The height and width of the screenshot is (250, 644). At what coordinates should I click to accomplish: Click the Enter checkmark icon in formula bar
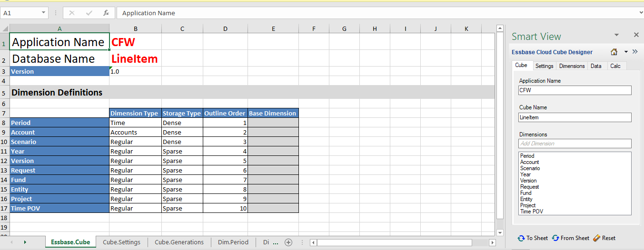(89, 13)
